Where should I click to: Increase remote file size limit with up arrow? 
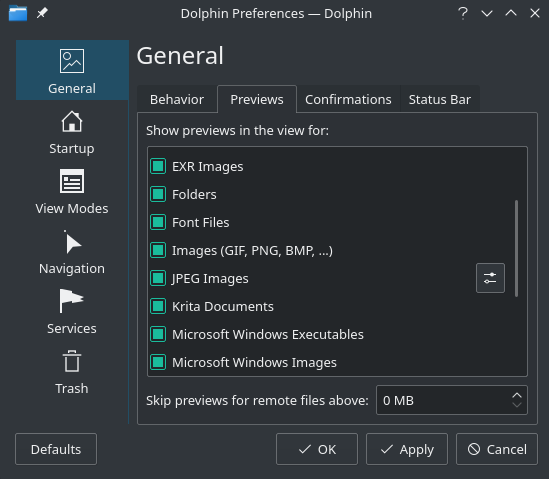[517, 395]
